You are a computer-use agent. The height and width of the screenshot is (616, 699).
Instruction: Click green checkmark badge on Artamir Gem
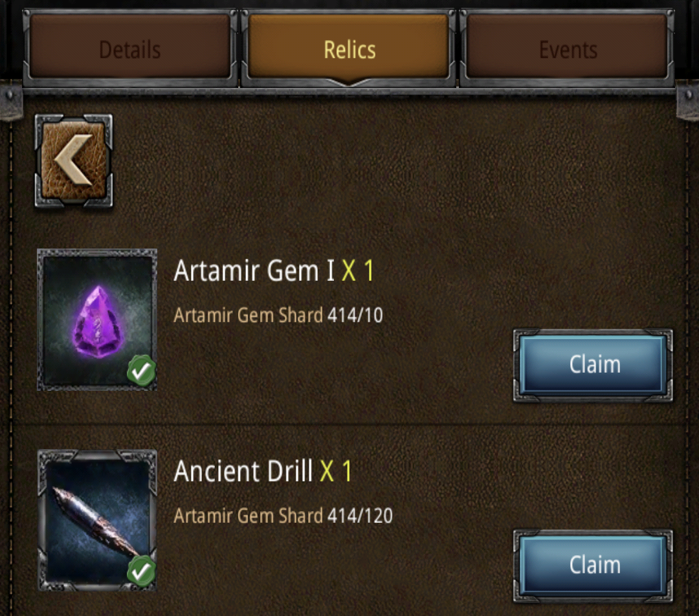[141, 370]
